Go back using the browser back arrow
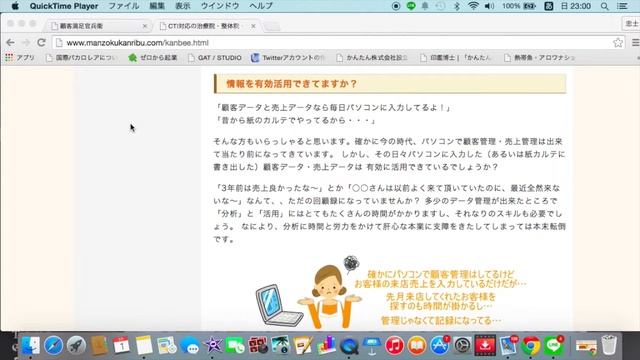Image resolution: width=640 pixels, height=360 pixels. pos(11,42)
